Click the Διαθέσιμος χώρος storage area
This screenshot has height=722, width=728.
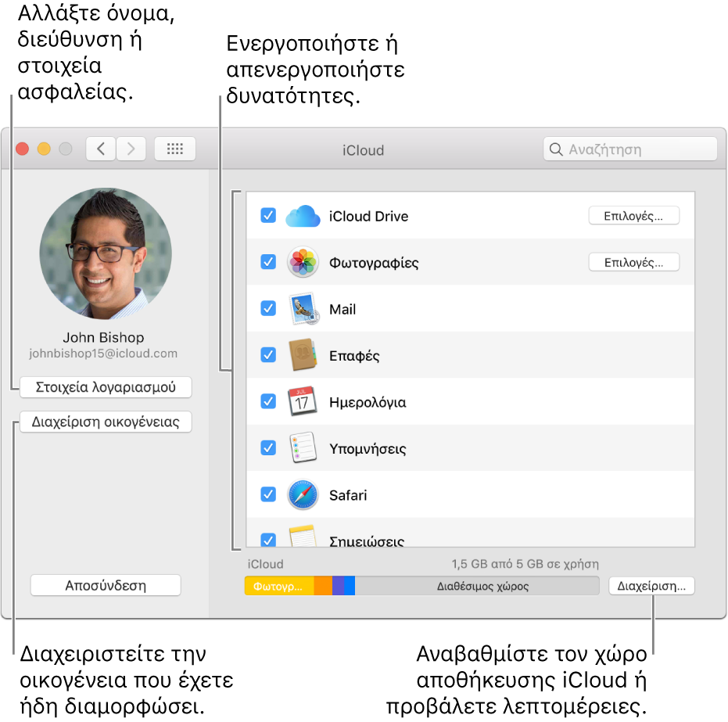(477, 586)
